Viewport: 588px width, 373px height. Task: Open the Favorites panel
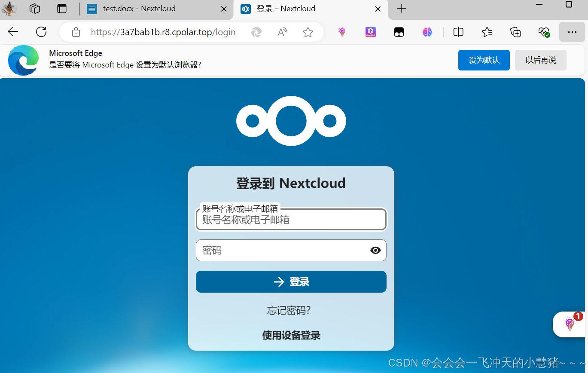tap(487, 32)
